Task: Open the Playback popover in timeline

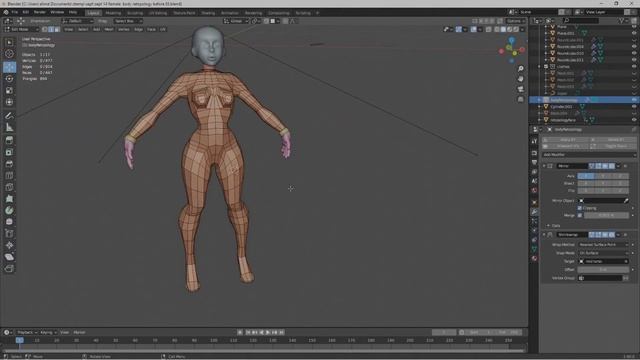Action: (27, 332)
